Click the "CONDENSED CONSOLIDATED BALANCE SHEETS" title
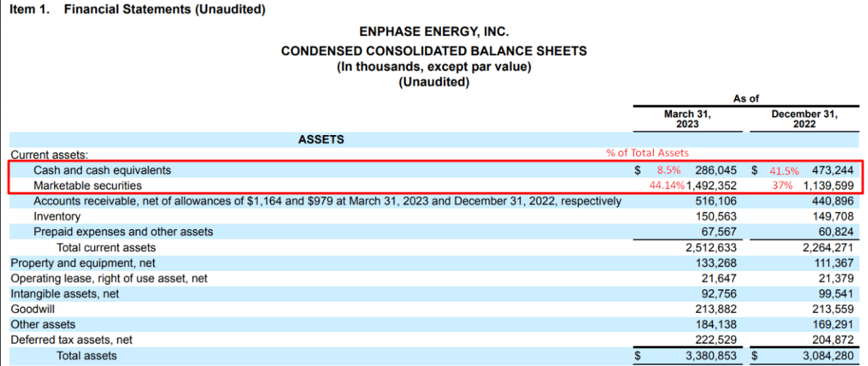The image size is (868, 366). [x=434, y=51]
